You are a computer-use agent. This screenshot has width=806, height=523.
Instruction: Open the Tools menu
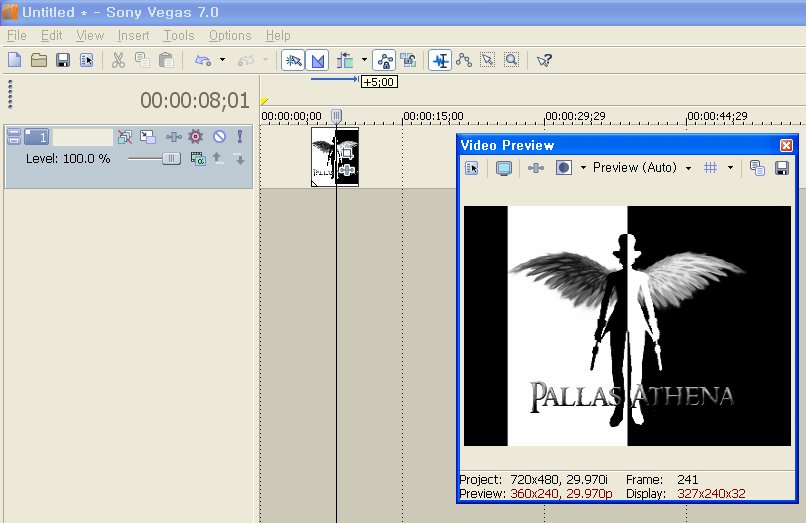(x=179, y=35)
